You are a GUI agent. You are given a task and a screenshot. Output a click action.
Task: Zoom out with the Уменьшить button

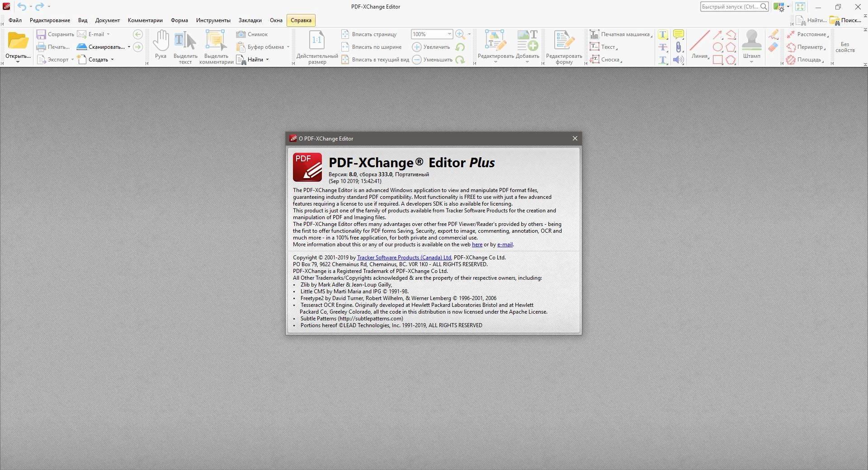(432, 60)
